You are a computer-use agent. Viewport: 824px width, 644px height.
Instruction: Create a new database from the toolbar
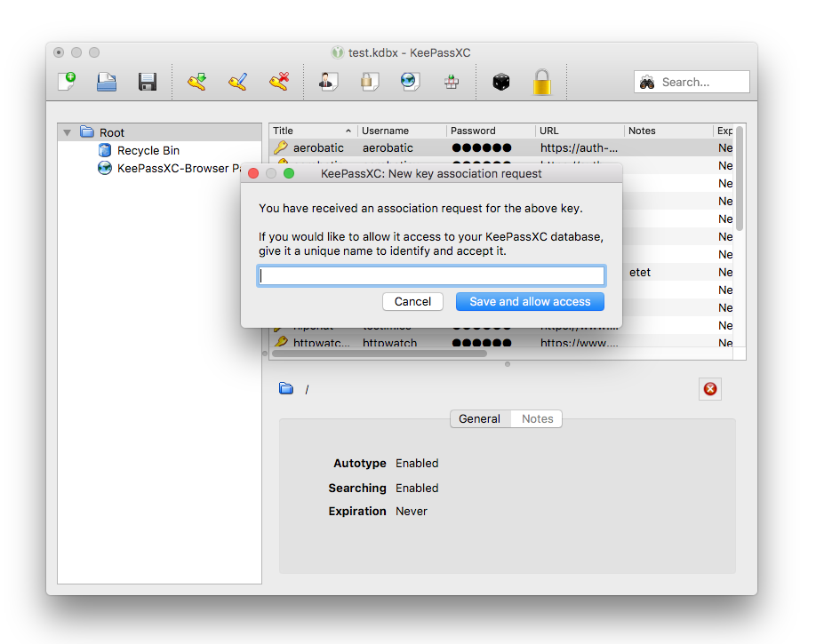(x=67, y=82)
